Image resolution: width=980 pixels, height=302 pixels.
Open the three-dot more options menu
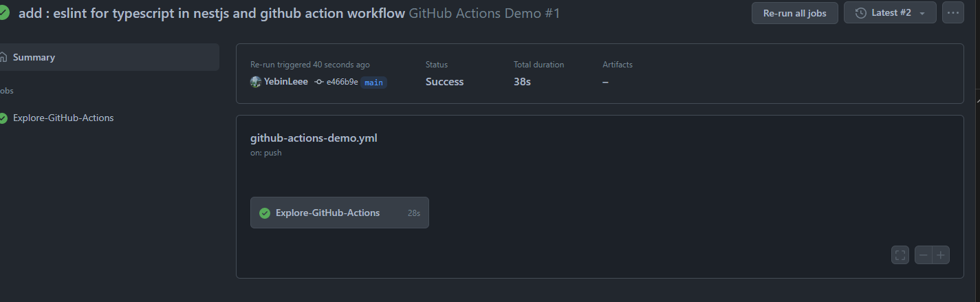point(952,13)
